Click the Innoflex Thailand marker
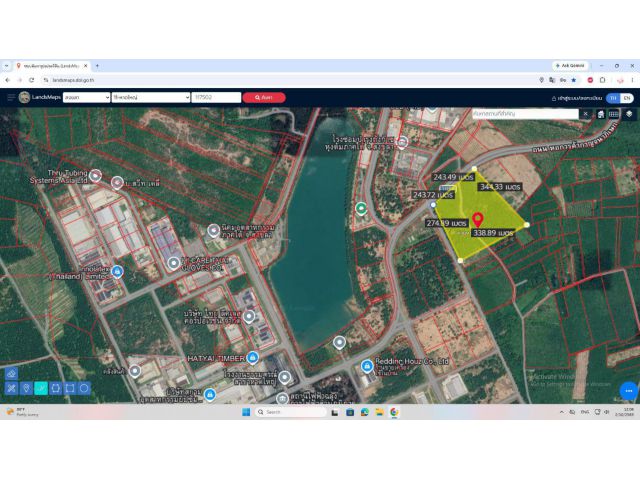The height and width of the screenshot is (480, 640). click(117, 271)
